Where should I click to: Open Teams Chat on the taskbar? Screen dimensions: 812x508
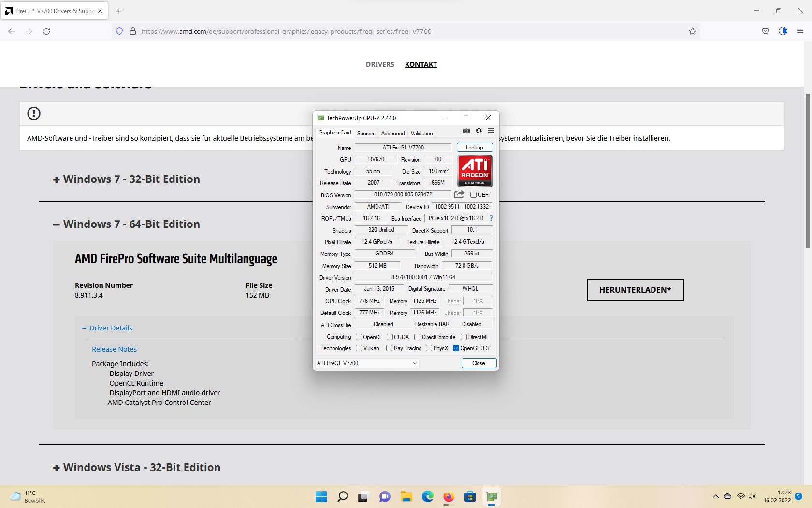(385, 497)
